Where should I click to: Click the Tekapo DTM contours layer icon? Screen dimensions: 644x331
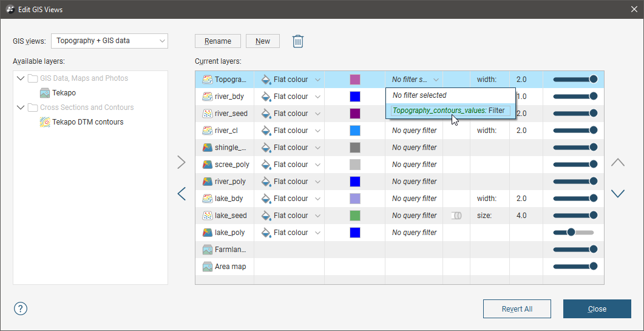pyautogui.click(x=45, y=122)
